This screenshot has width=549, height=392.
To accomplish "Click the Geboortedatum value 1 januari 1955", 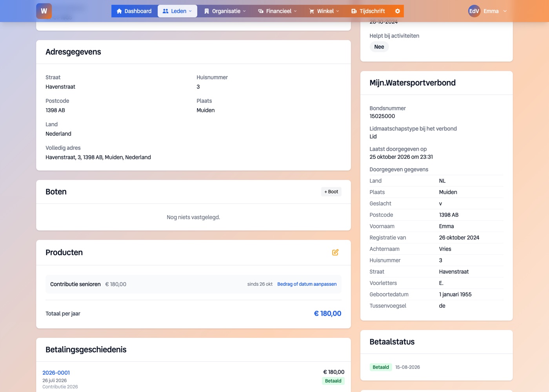I will pyautogui.click(x=455, y=294).
